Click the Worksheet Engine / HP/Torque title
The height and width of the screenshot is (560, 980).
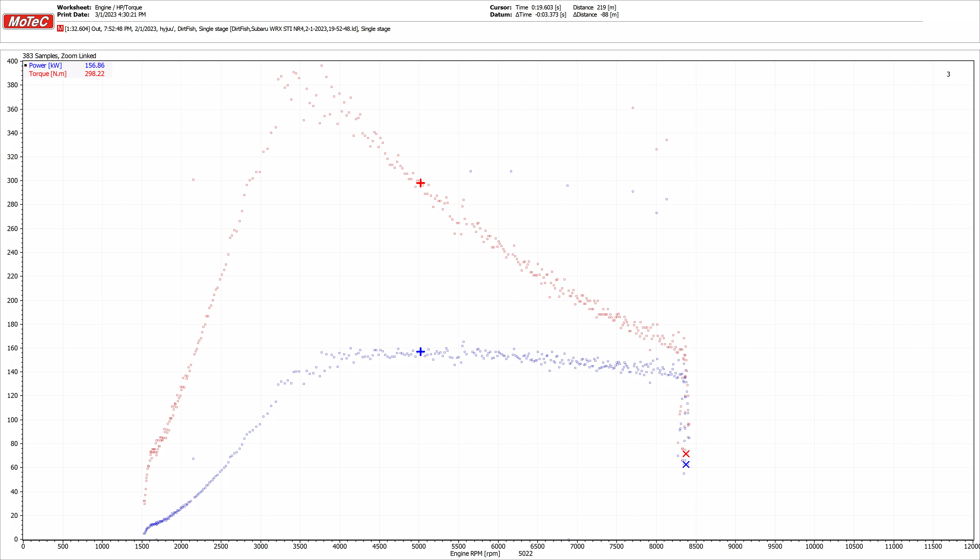pos(118,7)
